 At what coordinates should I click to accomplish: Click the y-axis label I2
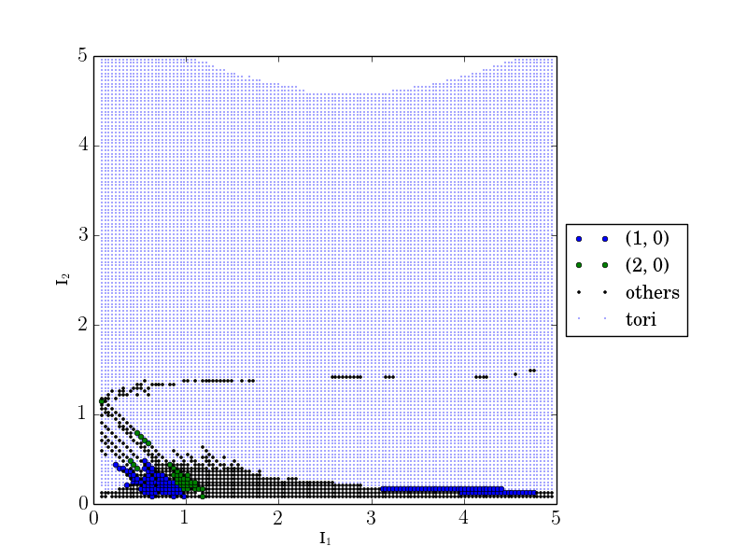coord(63,278)
